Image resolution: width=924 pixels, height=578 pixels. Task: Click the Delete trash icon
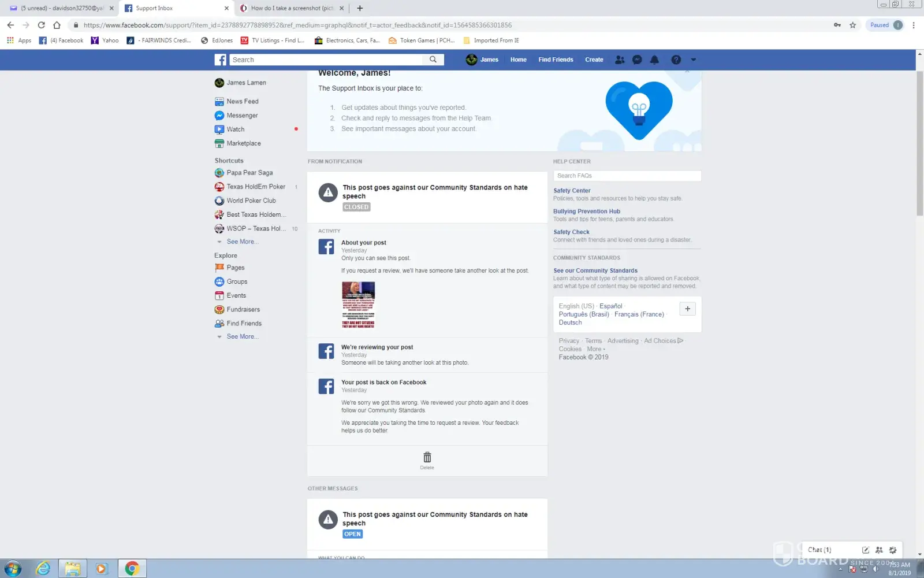pyautogui.click(x=427, y=458)
